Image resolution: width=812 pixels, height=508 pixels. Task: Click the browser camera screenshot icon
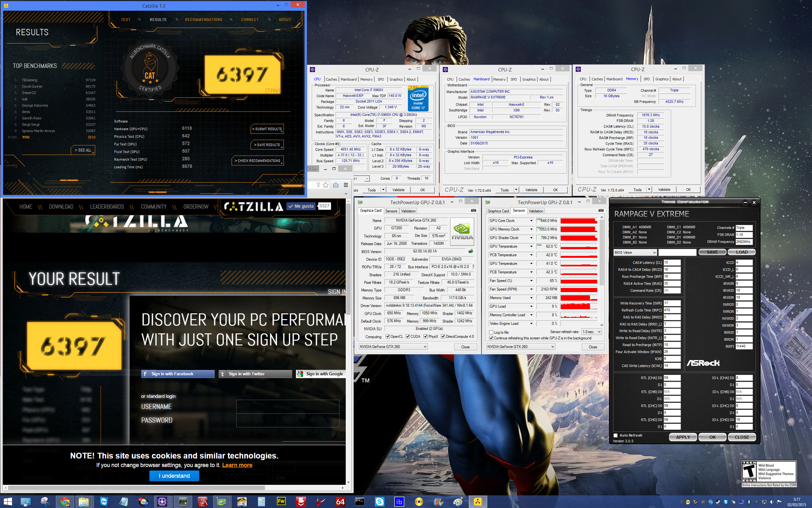[x=336, y=185]
